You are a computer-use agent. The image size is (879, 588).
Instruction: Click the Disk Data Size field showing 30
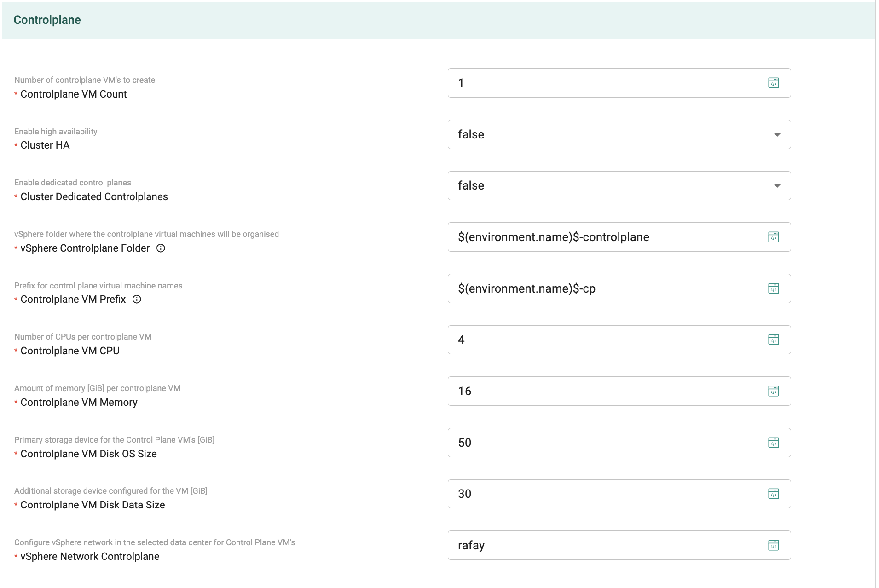click(x=619, y=494)
